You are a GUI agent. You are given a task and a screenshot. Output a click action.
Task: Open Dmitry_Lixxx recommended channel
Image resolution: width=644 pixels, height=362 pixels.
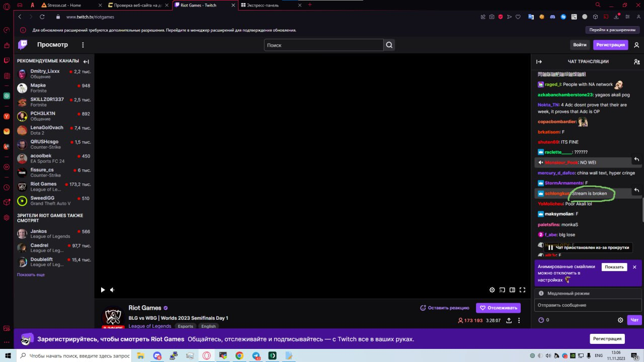54,74
